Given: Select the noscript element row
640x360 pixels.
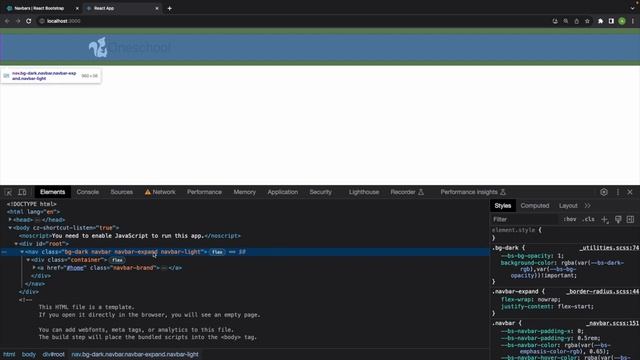Looking at the screenshot, I should [130, 236].
